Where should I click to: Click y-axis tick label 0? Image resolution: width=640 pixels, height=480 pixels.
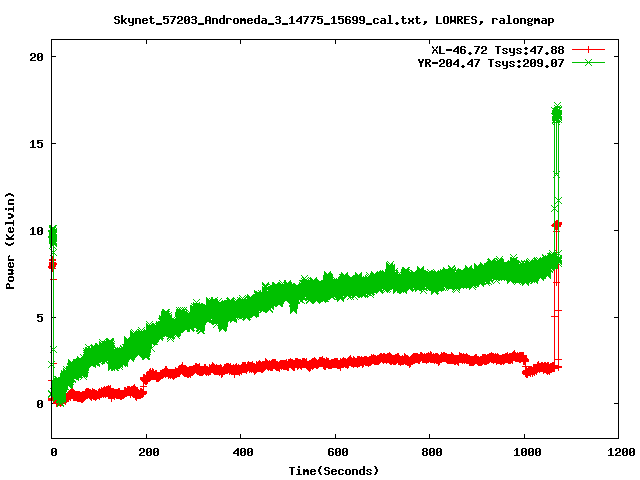tap(40, 404)
